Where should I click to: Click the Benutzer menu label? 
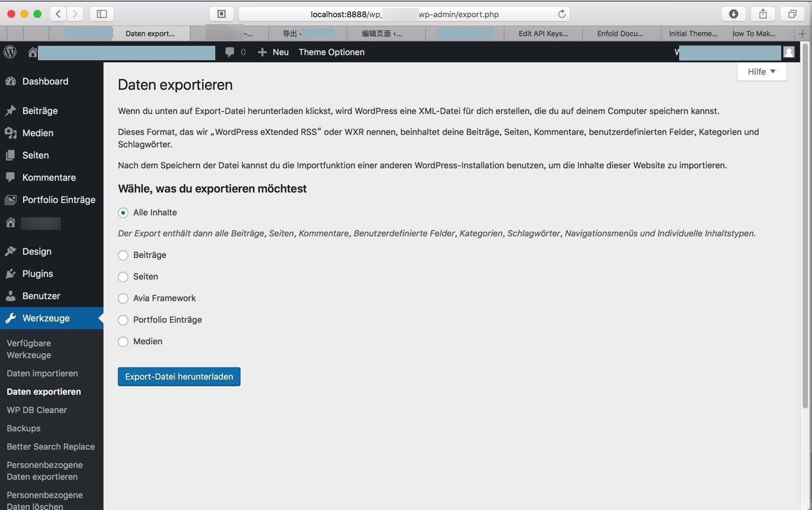point(41,296)
